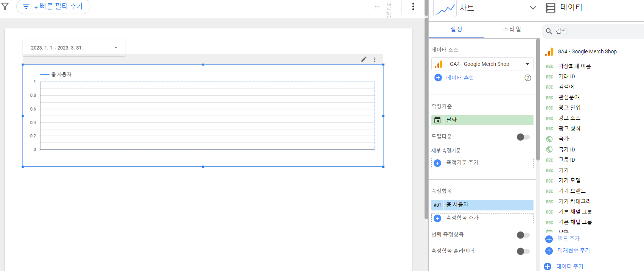The image size is (644, 271).
Task: Click 필드 추가 add field link
Action: (x=569, y=239)
